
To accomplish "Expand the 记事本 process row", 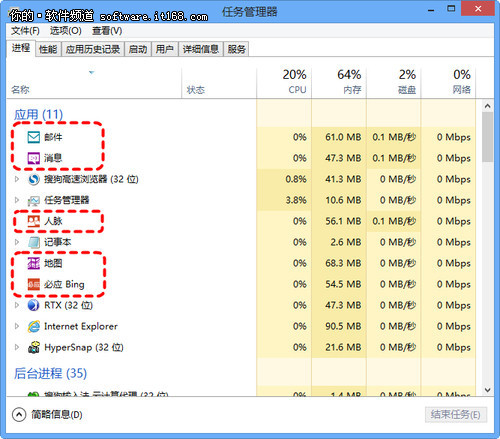I will 17,242.
